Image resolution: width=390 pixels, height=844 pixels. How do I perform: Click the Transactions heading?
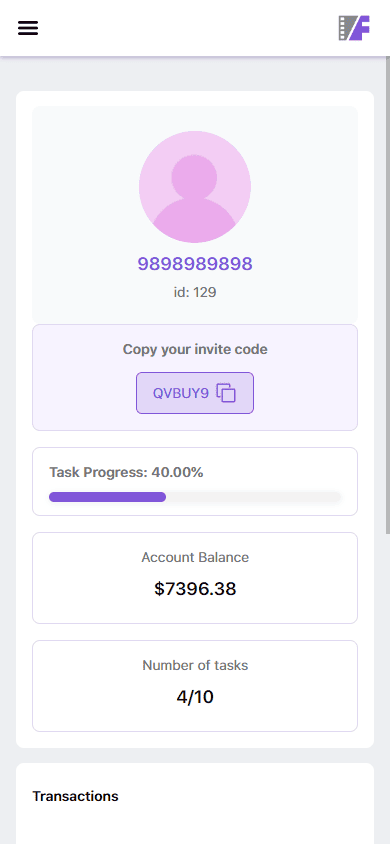(75, 796)
